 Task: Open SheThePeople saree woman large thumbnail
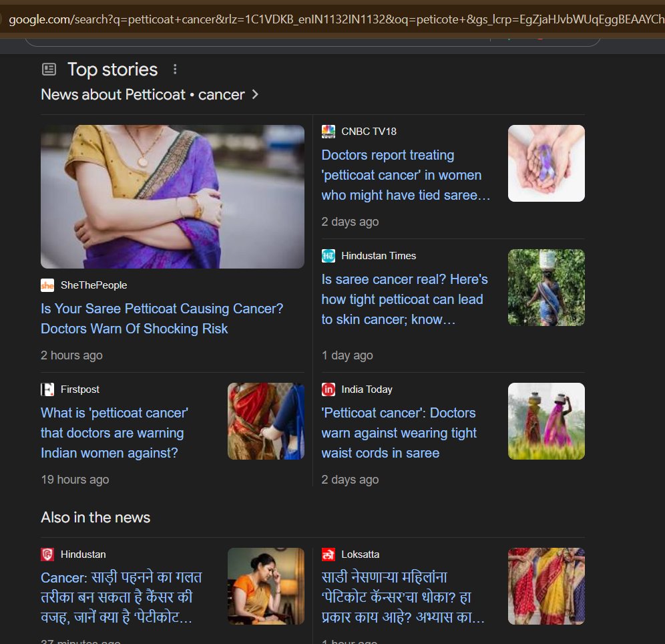[x=172, y=196]
